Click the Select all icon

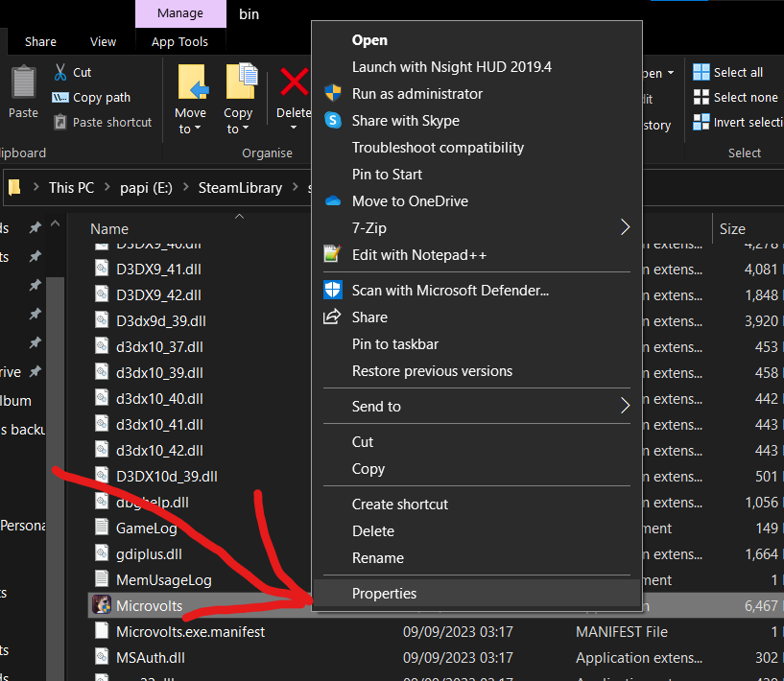pos(701,73)
